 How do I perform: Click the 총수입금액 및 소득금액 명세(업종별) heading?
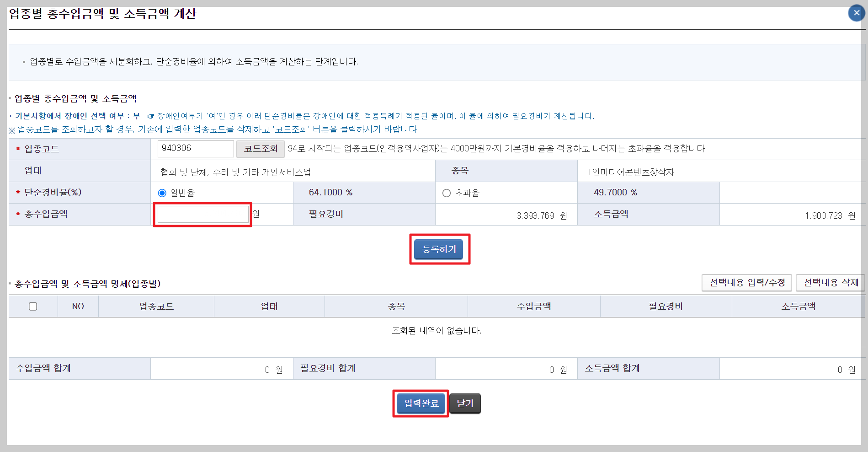coord(87,284)
